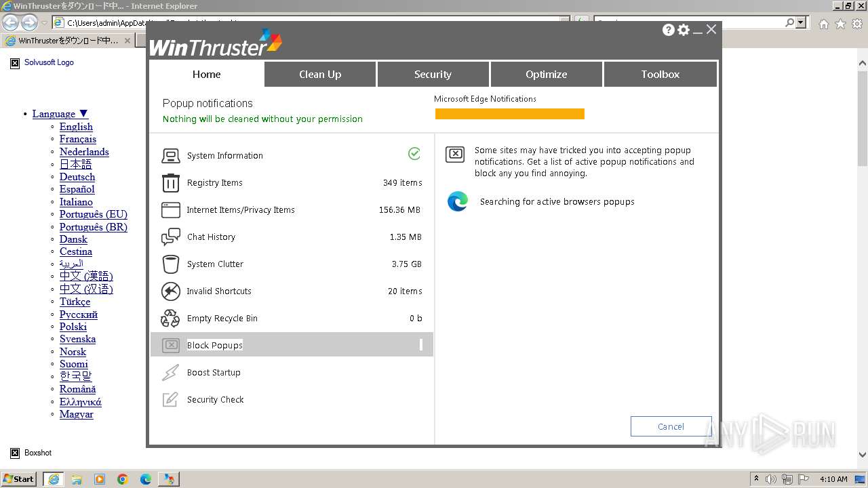868x488 pixels.
Task: Launch Google Chrome from the taskbar
Action: pos(123,479)
